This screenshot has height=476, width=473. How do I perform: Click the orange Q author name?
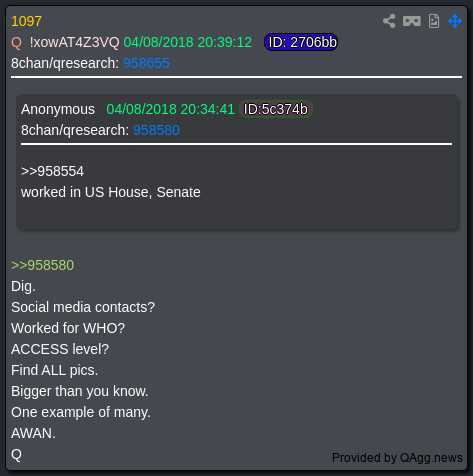click(x=16, y=43)
